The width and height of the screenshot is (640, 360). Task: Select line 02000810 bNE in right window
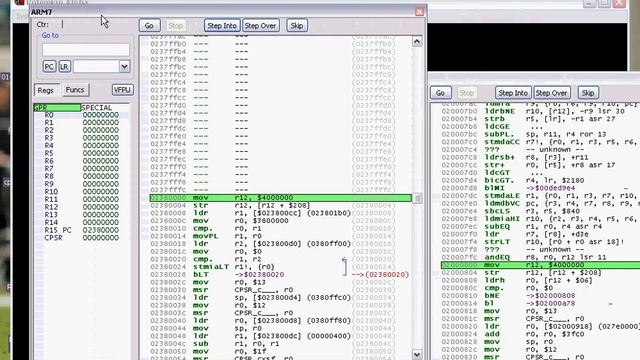[x=540, y=296]
